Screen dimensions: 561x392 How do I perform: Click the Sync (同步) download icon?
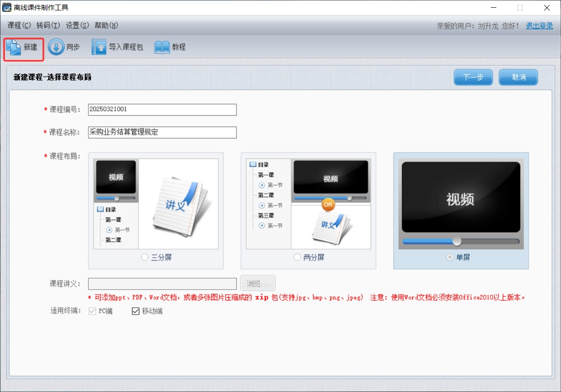[x=56, y=47]
